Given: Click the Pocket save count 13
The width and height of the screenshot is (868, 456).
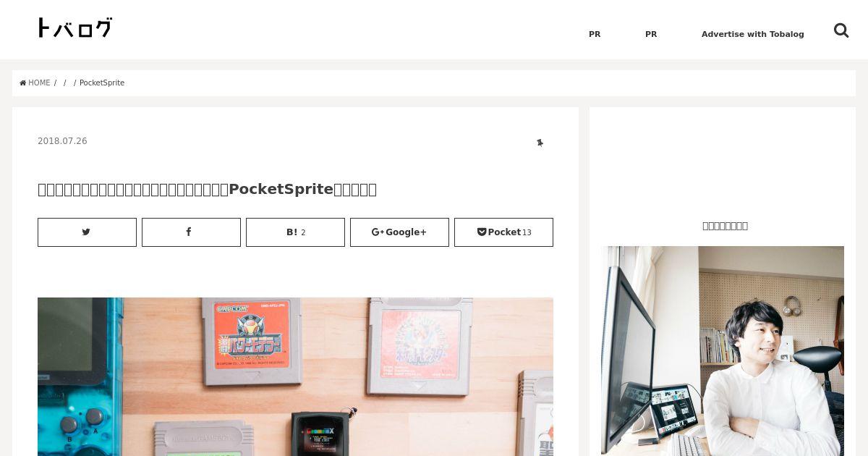Looking at the screenshot, I should tap(527, 232).
